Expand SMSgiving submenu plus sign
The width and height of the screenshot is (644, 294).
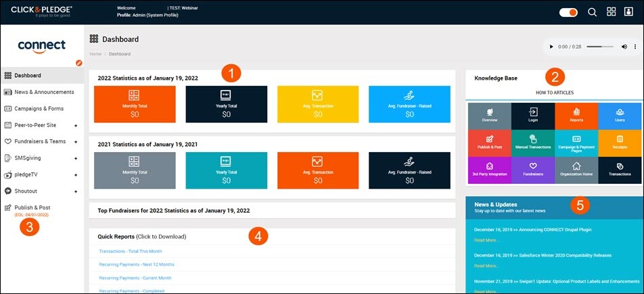coord(76,158)
